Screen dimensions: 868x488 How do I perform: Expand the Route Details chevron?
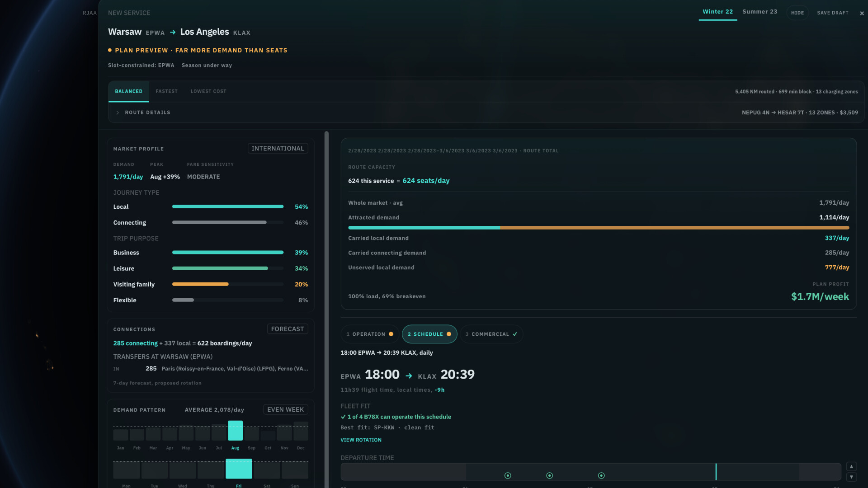click(118, 113)
